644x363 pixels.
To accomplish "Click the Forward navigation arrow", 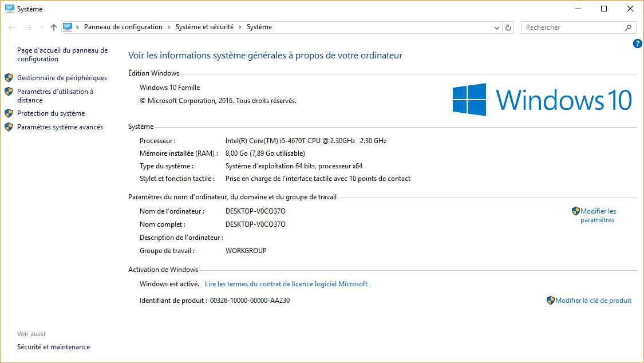I will [x=29, y=27].
